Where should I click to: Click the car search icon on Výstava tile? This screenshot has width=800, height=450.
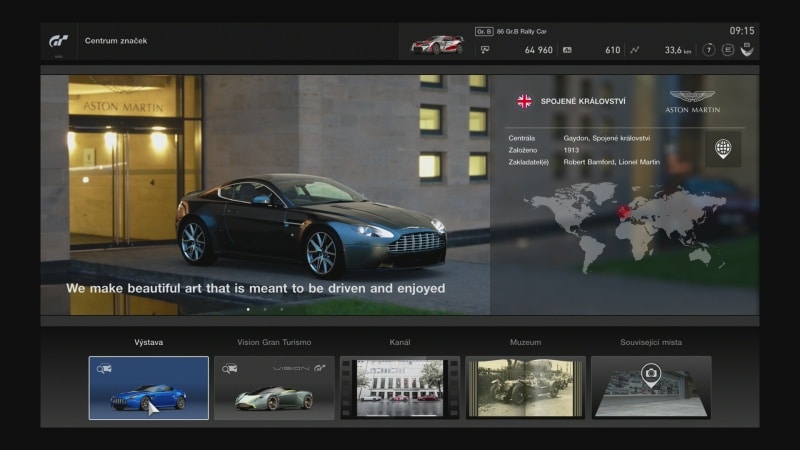pyautogui.click(x=104, y=368)
